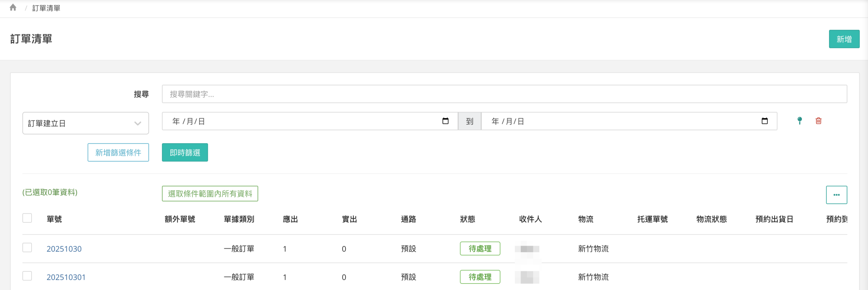The height and width of the screenshot is (290, 868).
Task: Click the home icon in breadcrumb
Action: (13, 7)
